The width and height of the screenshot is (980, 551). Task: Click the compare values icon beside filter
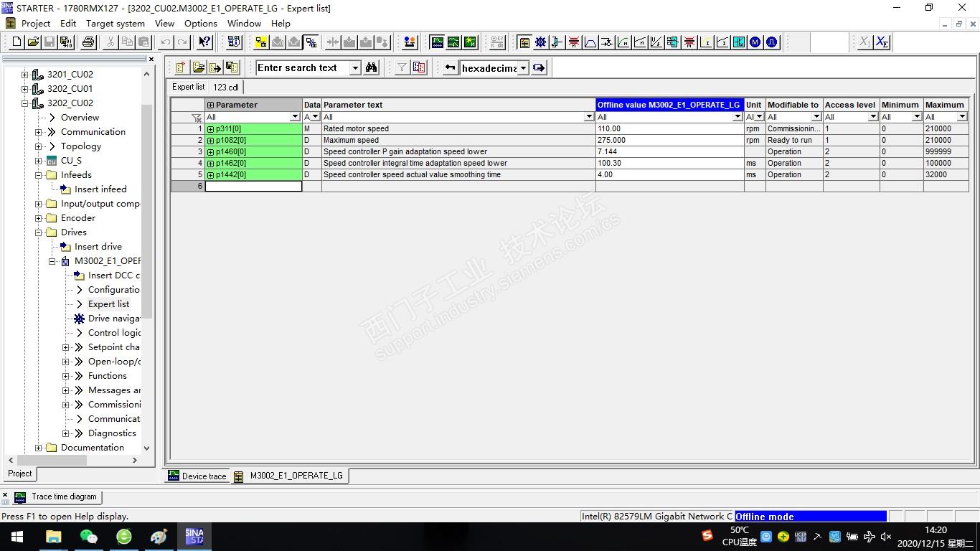pyautogui.click(x=419, y=67)
